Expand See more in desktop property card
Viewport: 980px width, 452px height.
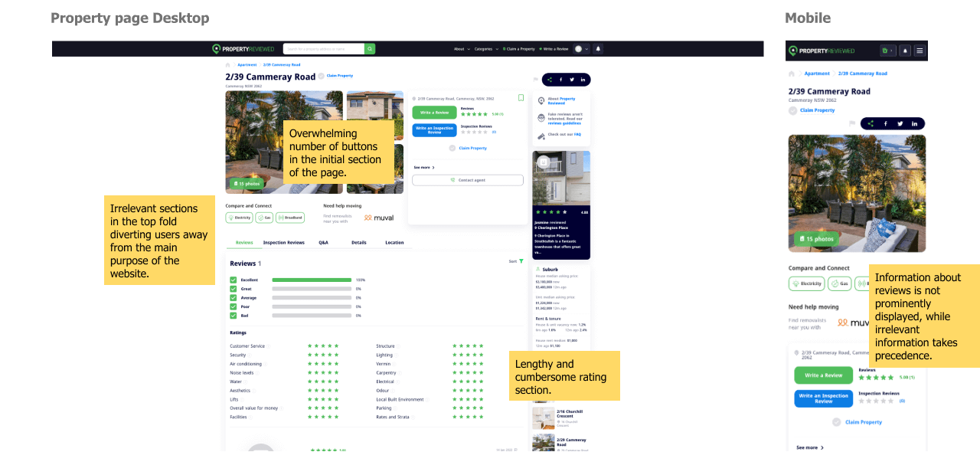pos(424,167)
